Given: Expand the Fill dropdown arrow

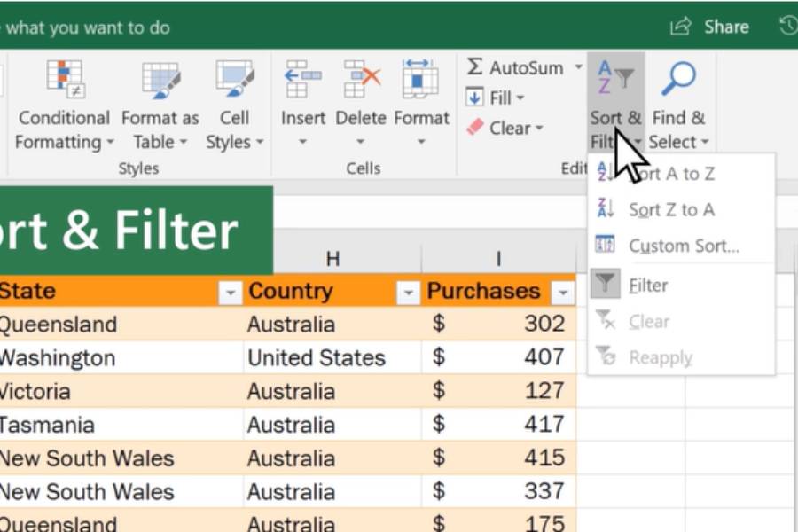Looking at the screenshot, I should [520, 98].
